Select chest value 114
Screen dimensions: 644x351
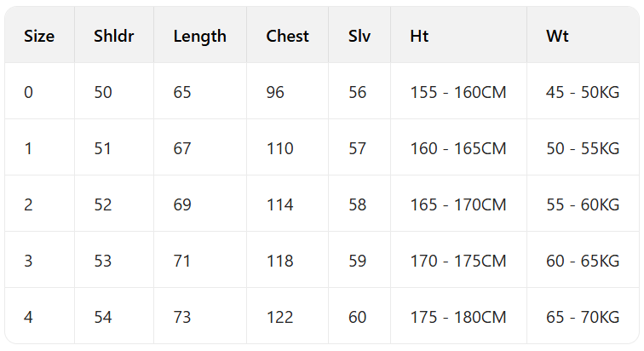[279, 204]
